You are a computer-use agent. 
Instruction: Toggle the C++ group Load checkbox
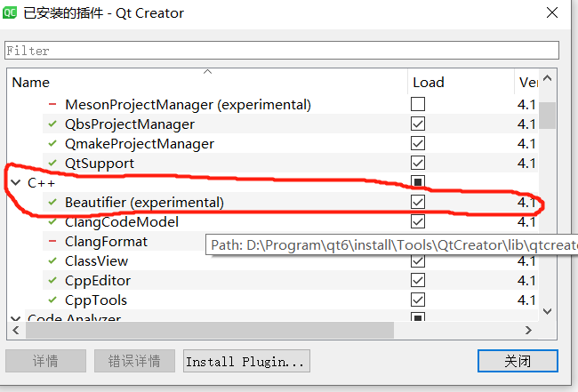pos(418,183)
